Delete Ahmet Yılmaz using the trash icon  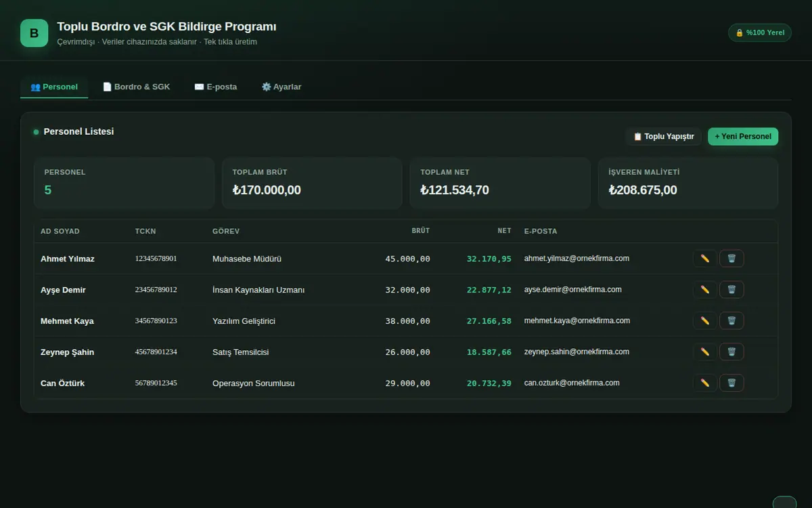tap(731, 259)
